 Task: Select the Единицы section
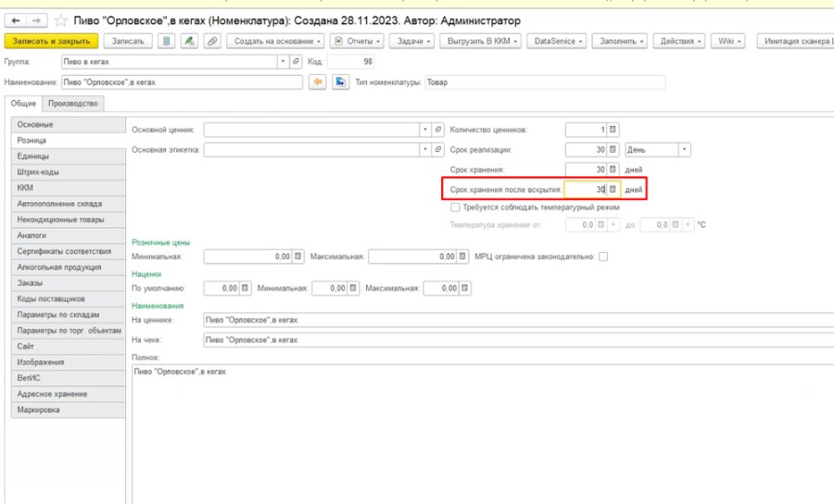(x=68, y=156)
